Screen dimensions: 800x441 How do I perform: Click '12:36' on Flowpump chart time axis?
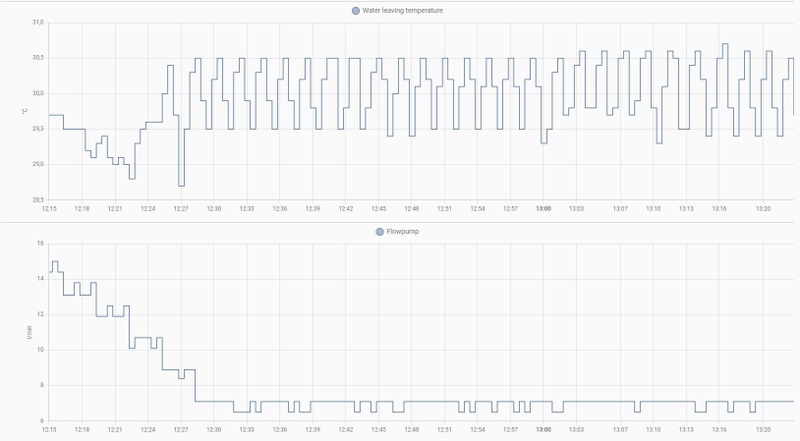(280, 430)
